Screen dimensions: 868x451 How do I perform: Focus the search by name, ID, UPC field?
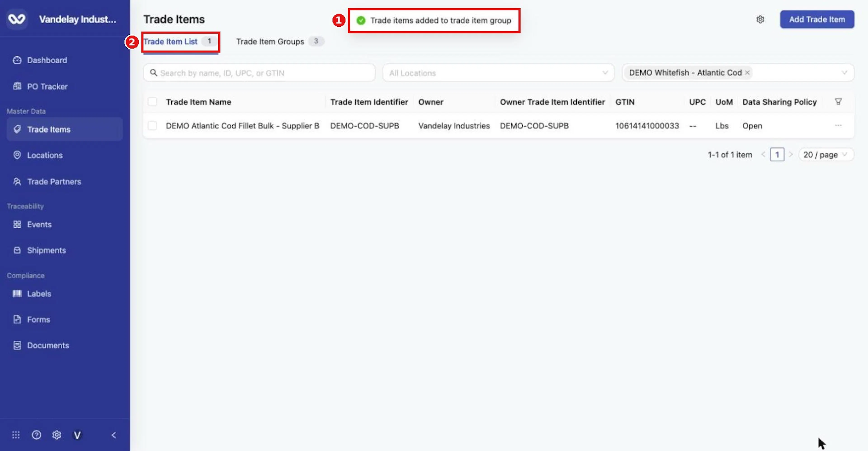(259, 73)
